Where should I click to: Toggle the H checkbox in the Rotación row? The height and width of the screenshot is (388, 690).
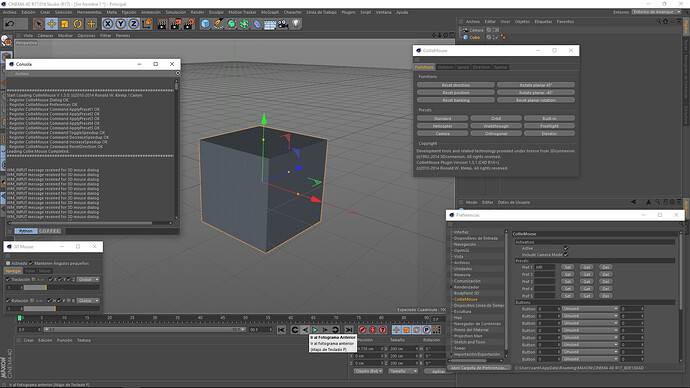(x=49, y=300)
